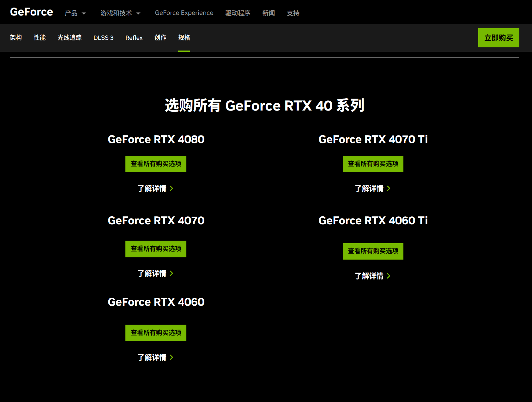Switch to the Reflex tab
532x402 pixels.
click(x=134, y=38)
